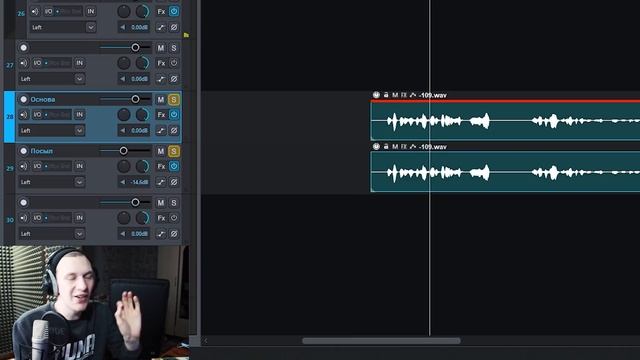Open Left input dropdown on Основа track
This screenshot has height=360, width=640.
52,131
